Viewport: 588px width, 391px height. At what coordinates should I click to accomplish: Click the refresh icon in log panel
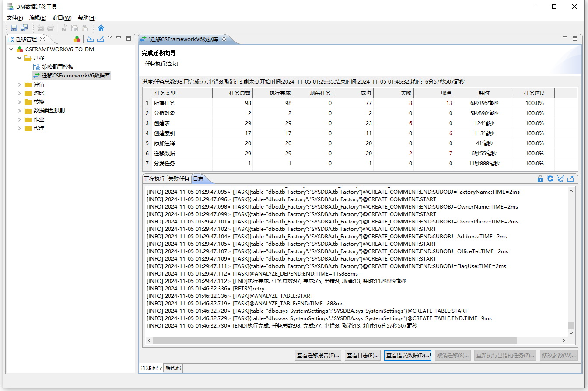(550, 178)
